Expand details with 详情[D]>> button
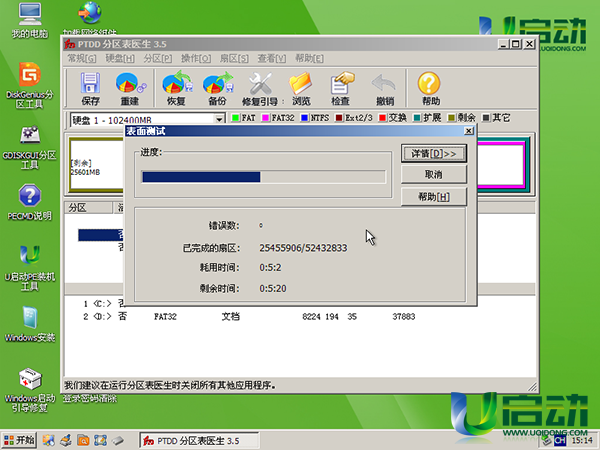 point(434,154)
